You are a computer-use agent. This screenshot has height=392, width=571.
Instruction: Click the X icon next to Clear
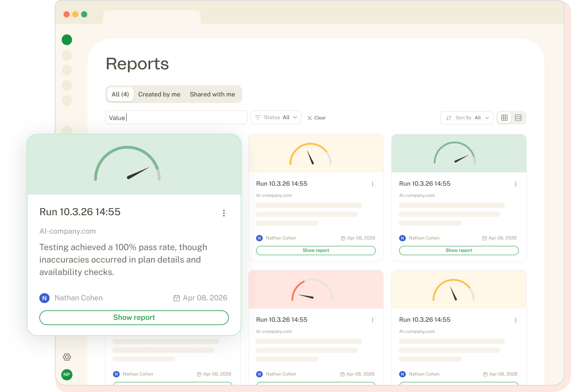[x=310, y=118]
